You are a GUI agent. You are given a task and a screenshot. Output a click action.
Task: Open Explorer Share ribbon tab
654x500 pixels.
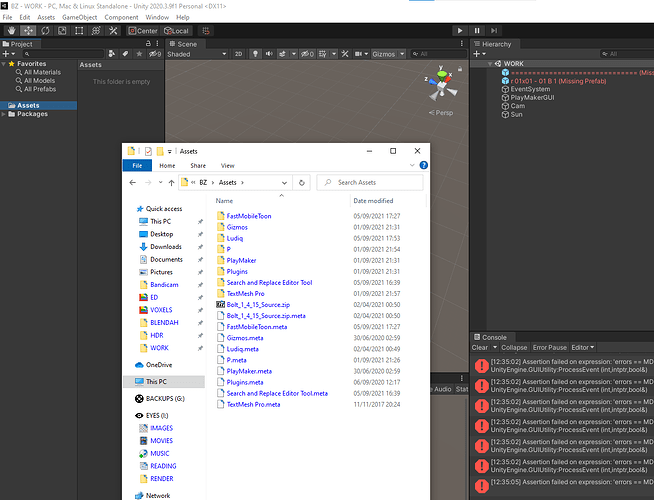pyautogui.click(x=198, y=166)
